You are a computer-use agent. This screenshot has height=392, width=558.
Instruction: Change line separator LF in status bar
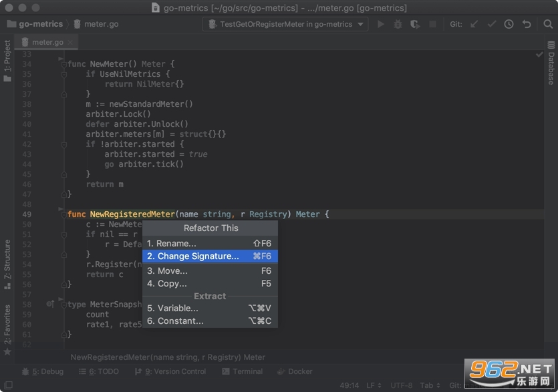point(374,385)
